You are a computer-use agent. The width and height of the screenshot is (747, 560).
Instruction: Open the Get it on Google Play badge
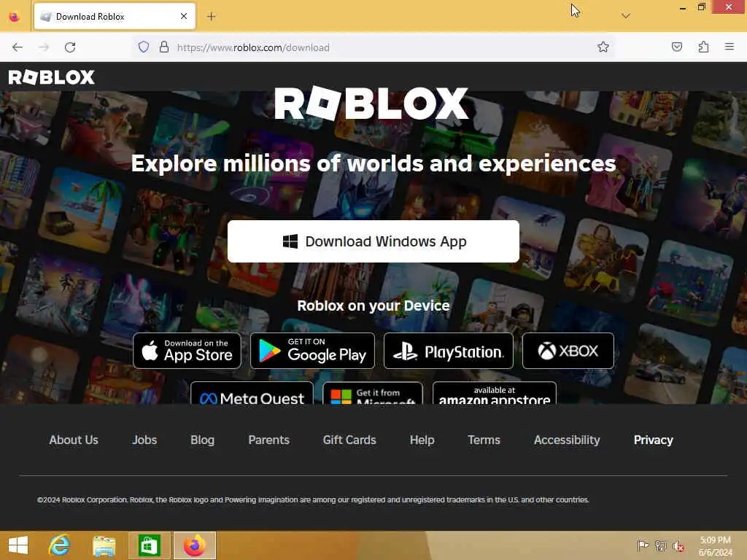[x=312, y=351]
